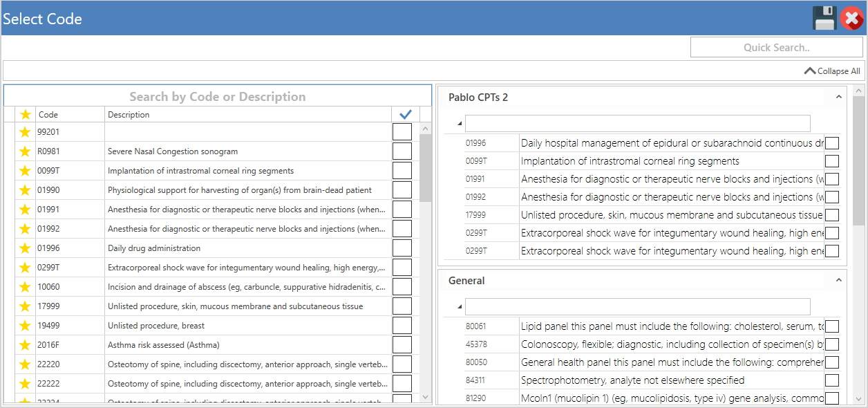Sort by the Description column header
The height and width of the screenshot is (408, 868).
coord(247,115)
